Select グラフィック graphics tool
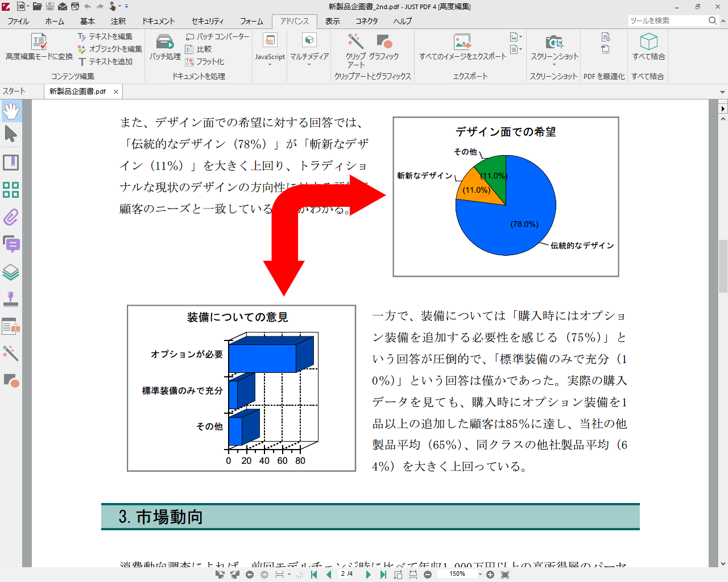The width and height of the screenshot is (728, 582). pos(384,47)
